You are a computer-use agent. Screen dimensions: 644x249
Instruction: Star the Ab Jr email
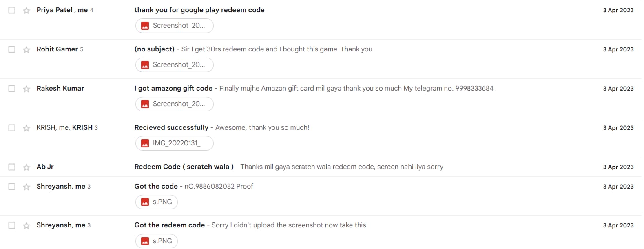27,167
